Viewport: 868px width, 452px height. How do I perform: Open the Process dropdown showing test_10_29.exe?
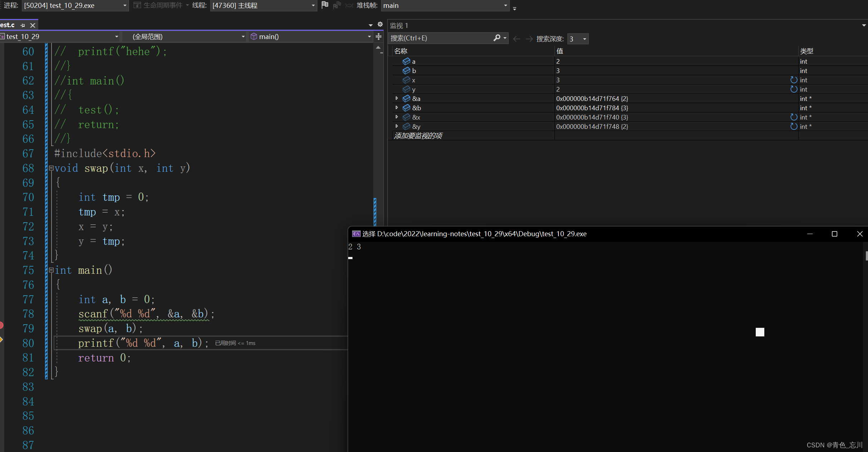tap(75, 5)
